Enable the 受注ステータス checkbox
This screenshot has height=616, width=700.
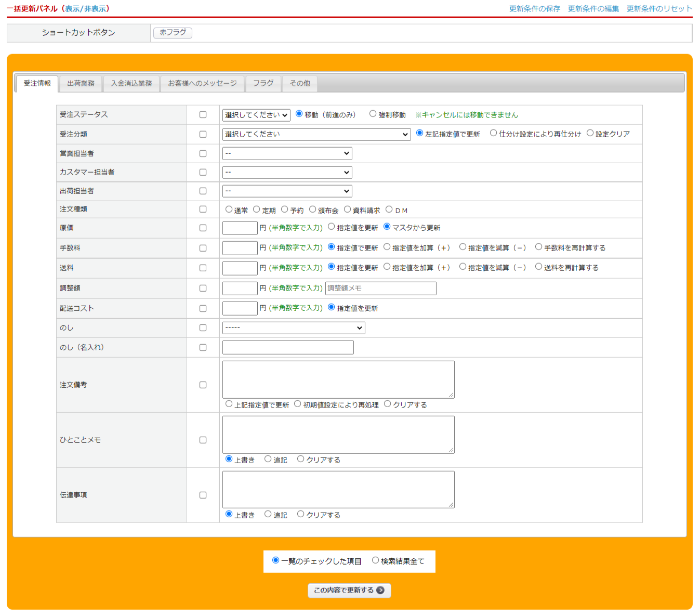(x=203, y=115)
